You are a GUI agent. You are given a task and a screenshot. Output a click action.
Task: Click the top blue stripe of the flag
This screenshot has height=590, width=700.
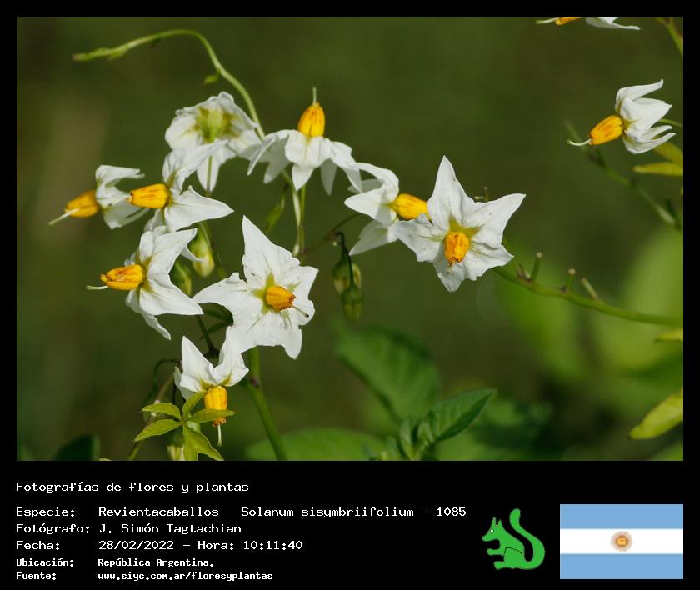click(621, 516)
